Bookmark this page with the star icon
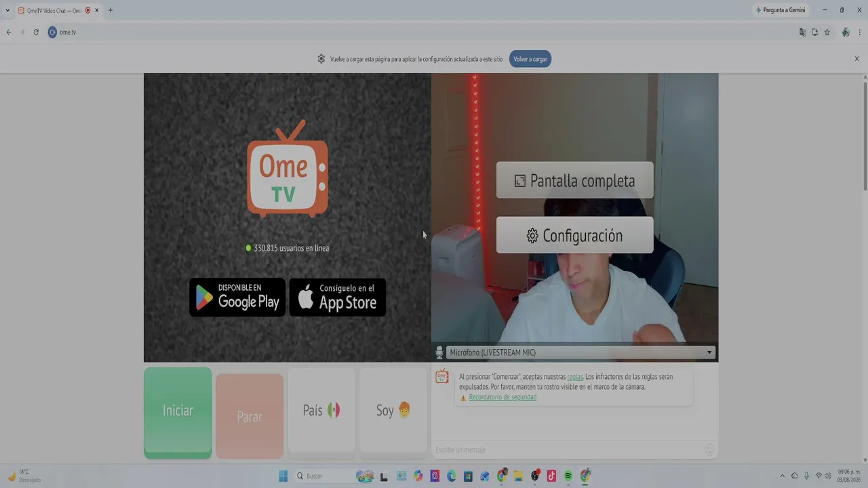 coord(827,32)
